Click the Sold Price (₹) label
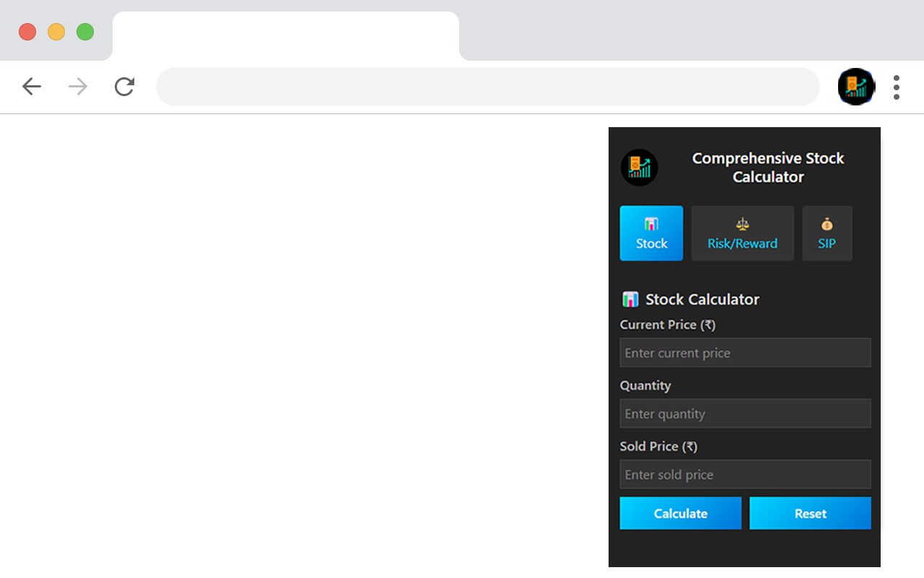The width and height of the screenshot is (924, 578). (x=659, y=447)
